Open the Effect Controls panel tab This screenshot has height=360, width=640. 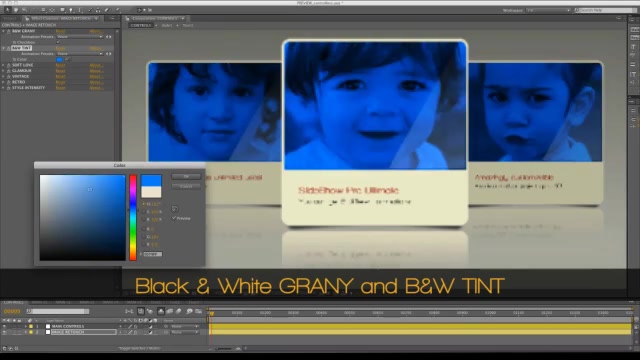[61, 18]
